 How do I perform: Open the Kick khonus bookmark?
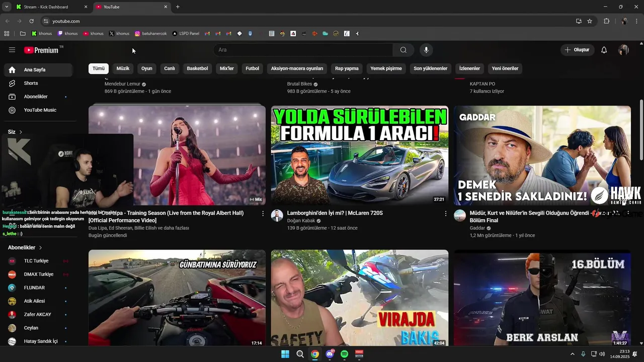[42, 34]
